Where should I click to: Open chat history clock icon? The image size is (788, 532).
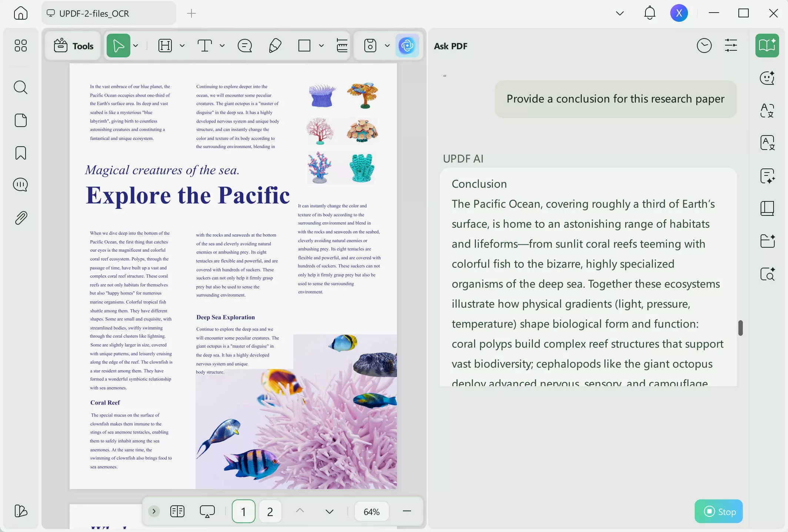[704, 46]
